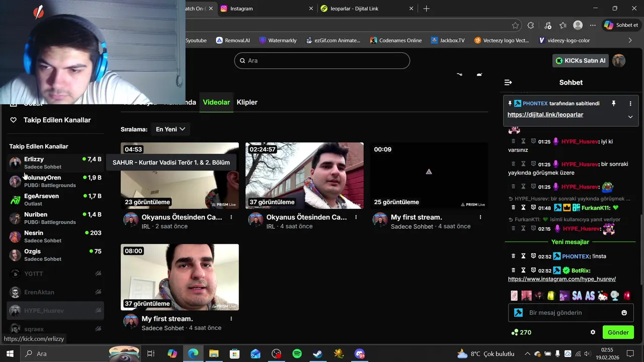Ban BotRix via shield icon

click(533, 270)
